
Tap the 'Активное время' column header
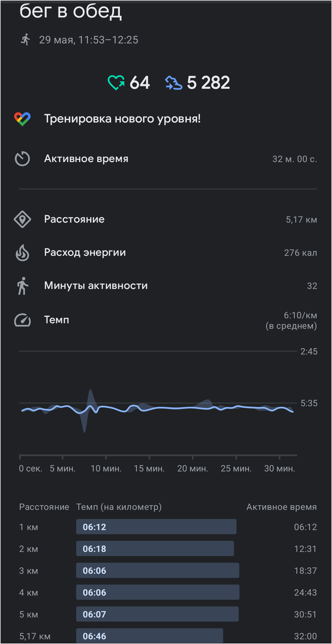click(x=282, y=507)
